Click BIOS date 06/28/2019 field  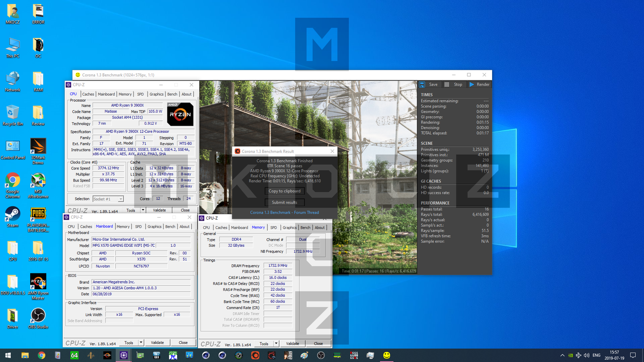pos(141,294)
